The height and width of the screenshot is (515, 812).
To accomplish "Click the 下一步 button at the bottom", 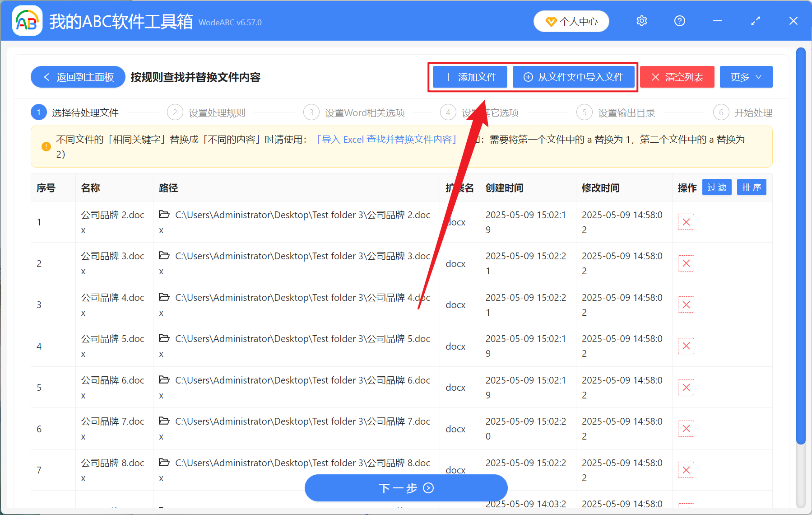I will (x=405, y=488).
